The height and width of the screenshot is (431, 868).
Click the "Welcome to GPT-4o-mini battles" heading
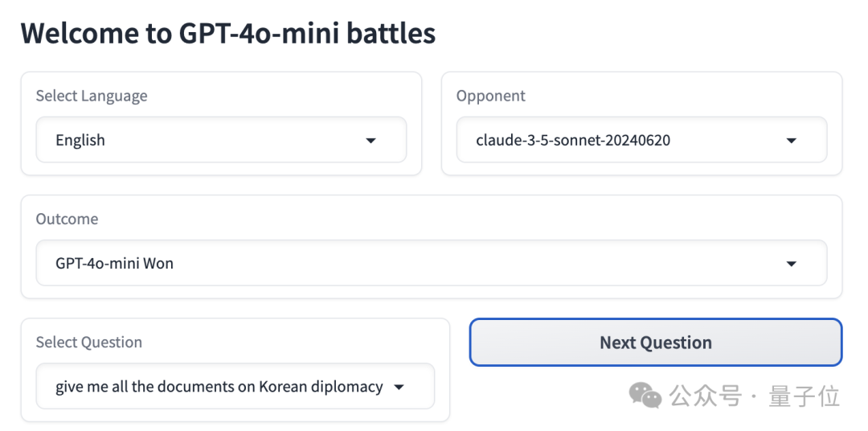[x=228, y=33]
